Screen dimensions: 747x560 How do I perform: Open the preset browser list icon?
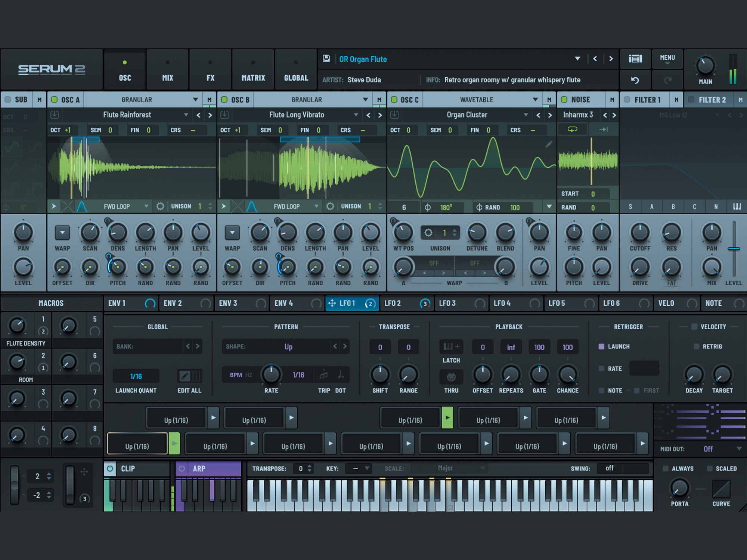point(635,59)
